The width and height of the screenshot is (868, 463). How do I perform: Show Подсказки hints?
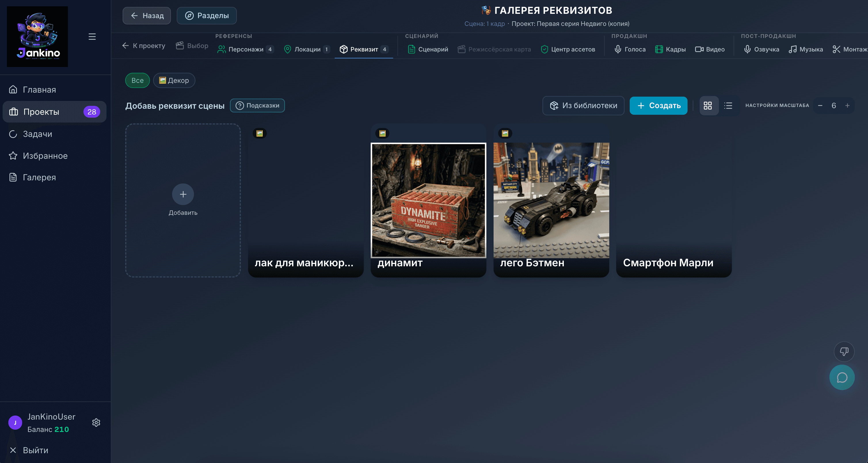(257, 106)
